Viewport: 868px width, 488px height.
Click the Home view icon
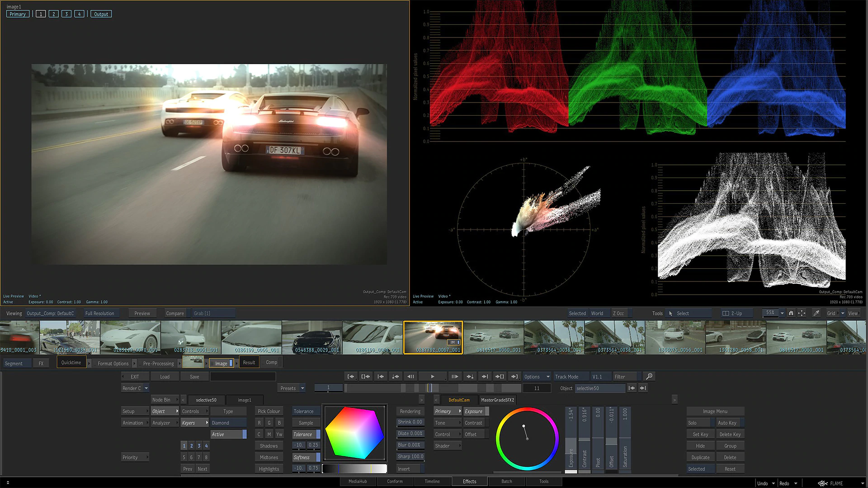pos(791,313)
